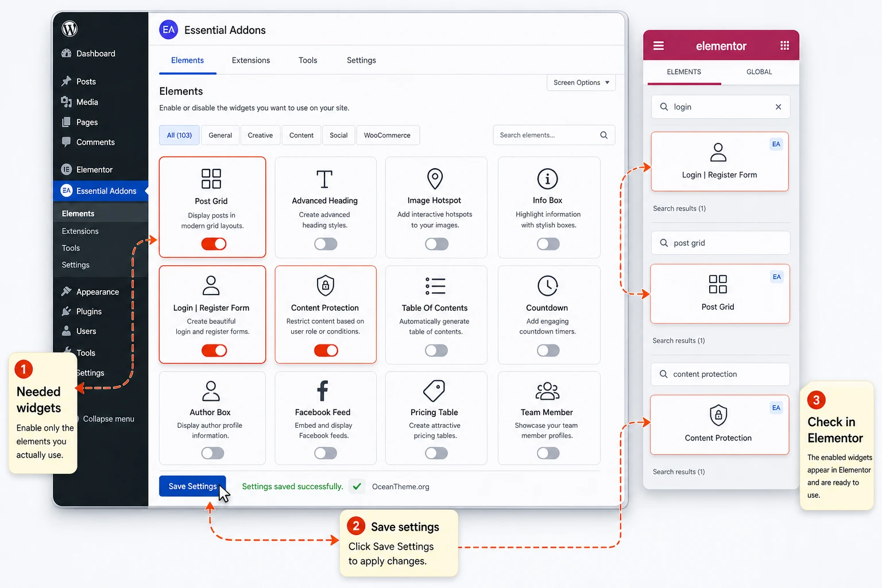
Task: Select the Login | Register Form widget in Elementor
Action: [x=719, y=161]
